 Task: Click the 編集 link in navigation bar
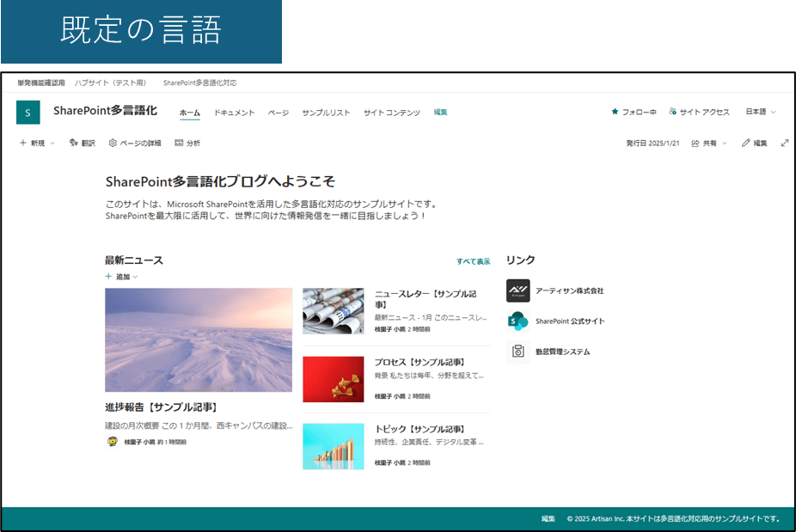click(440, 113)
